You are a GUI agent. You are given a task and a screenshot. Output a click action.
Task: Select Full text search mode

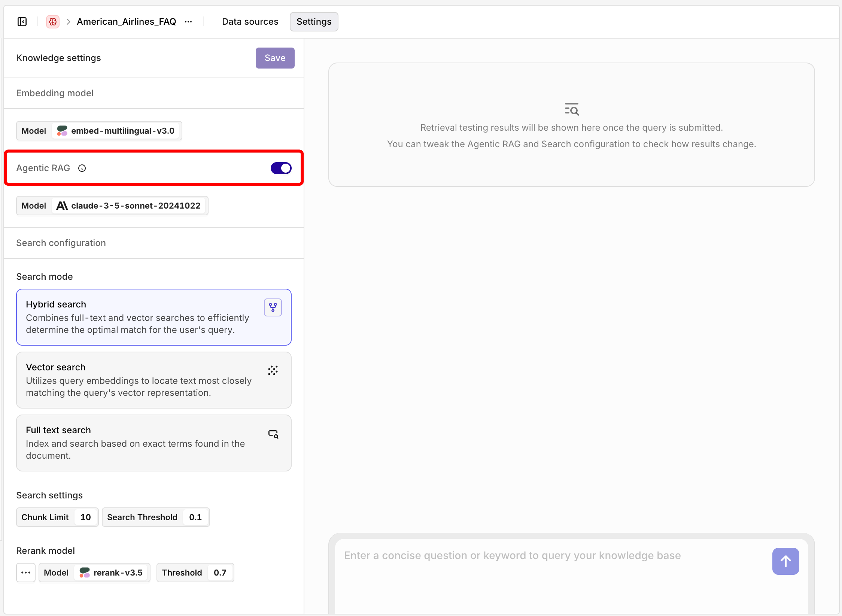[153, 443]
